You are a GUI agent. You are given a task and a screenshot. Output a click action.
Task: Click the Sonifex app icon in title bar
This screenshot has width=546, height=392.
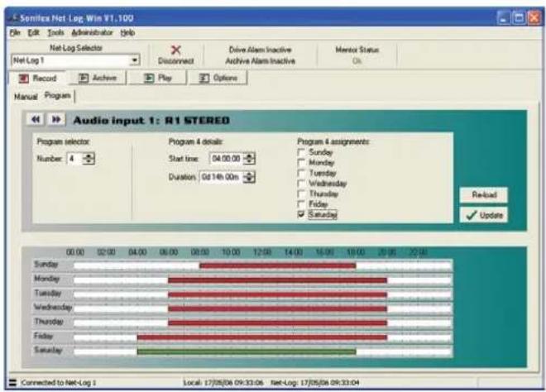point(13,17)
